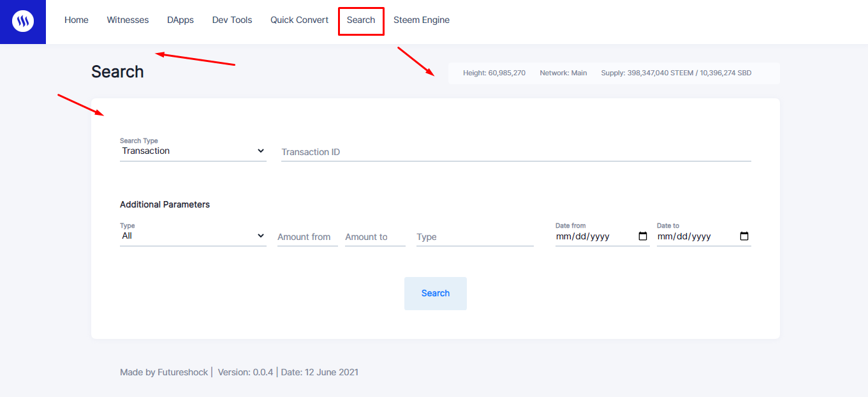Screen dimensions: 868x397
Task: Click the Additional Parameters heading
Action: (x=165, y=205)
